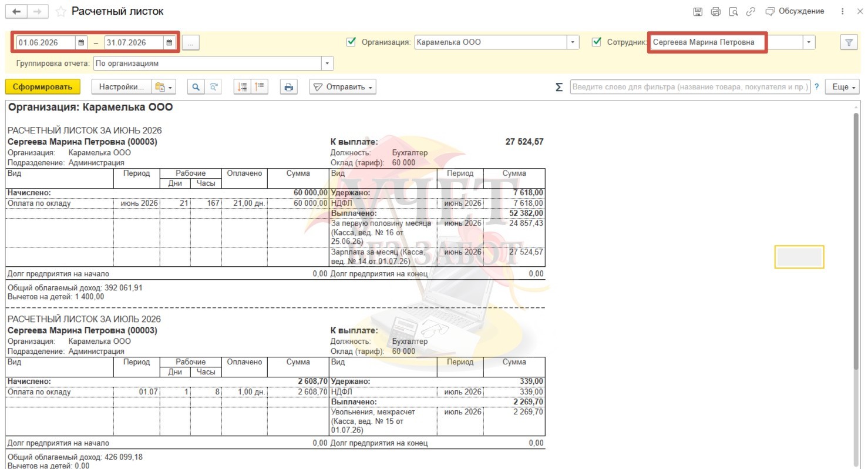This screenshot has height=469, width=868.
Task: Click the back navigation arrow
Action: pyautogui.click(x=16, y=12)
